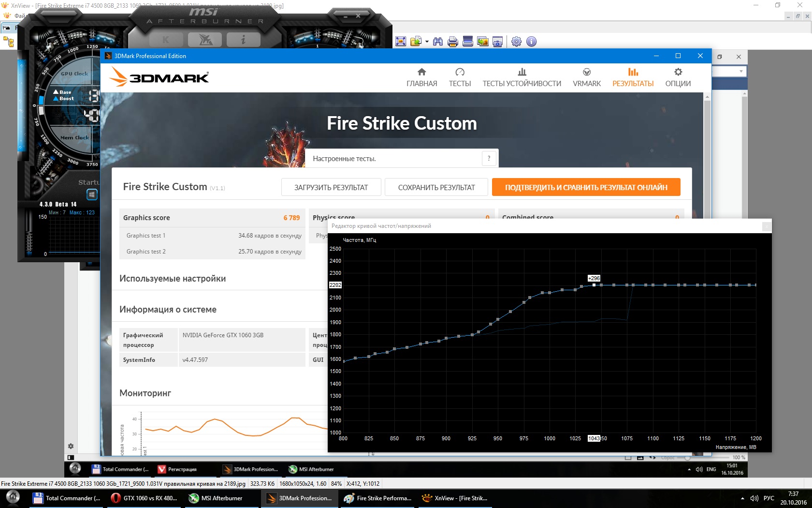812x508 pixels.
Task: Open the question mark help for Настроенные тесты
Action: (x=489, y=158)
